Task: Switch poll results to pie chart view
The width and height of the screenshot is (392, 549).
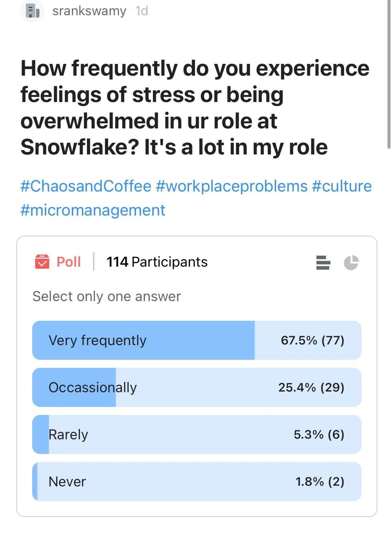Action: coord(351,262)
